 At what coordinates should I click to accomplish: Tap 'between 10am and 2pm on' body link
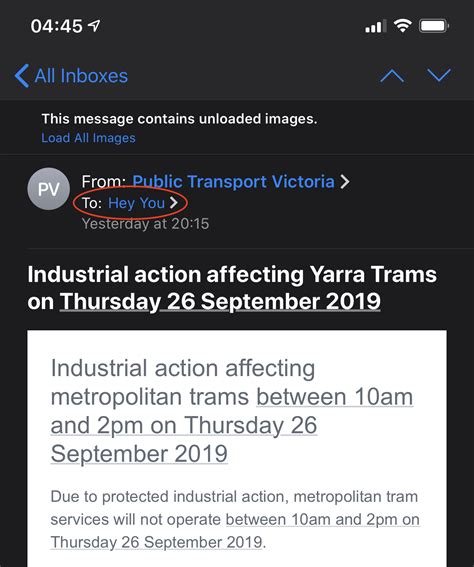pos(323,520)
